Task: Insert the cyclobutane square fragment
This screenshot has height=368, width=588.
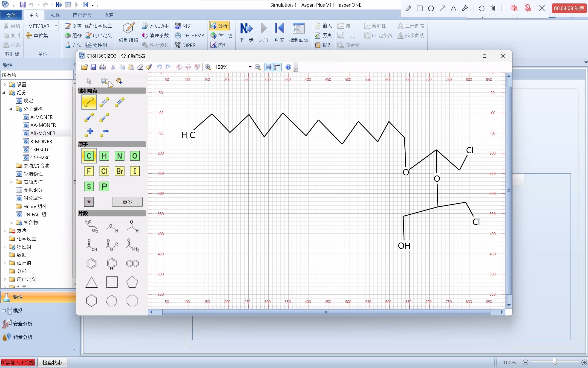Action: point(112,282)
